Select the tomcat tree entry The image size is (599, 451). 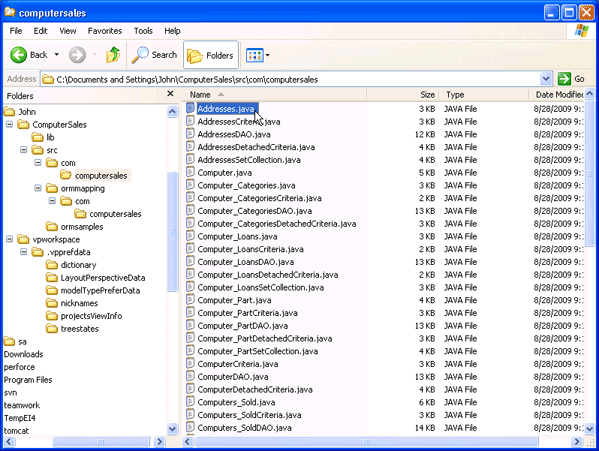click(16, 431)
